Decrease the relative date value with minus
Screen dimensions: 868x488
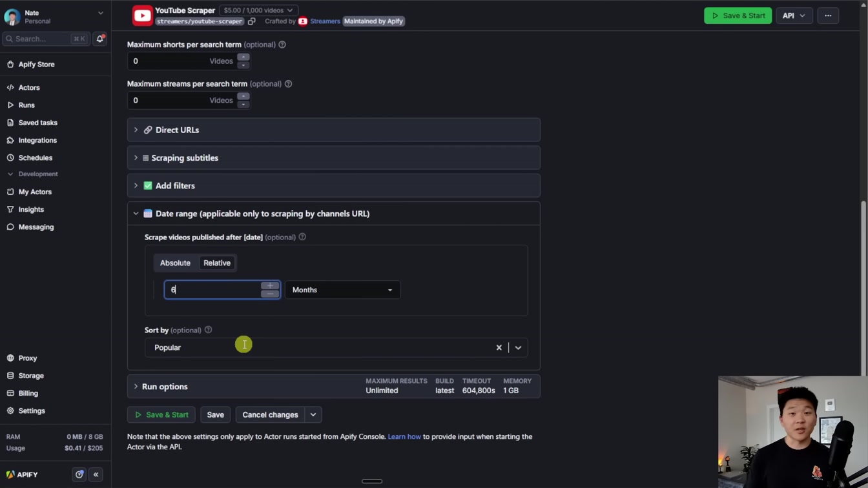270,294
